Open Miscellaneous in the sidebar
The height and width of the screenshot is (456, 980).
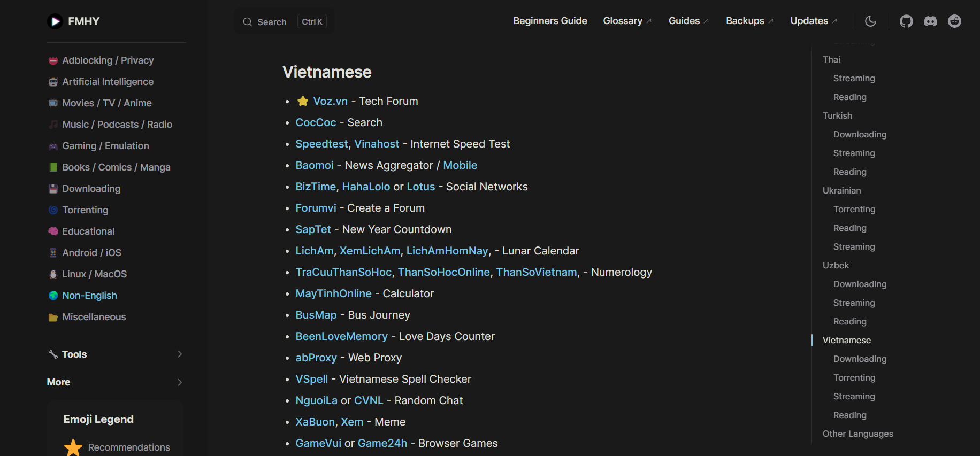click(x=94, y=317)
